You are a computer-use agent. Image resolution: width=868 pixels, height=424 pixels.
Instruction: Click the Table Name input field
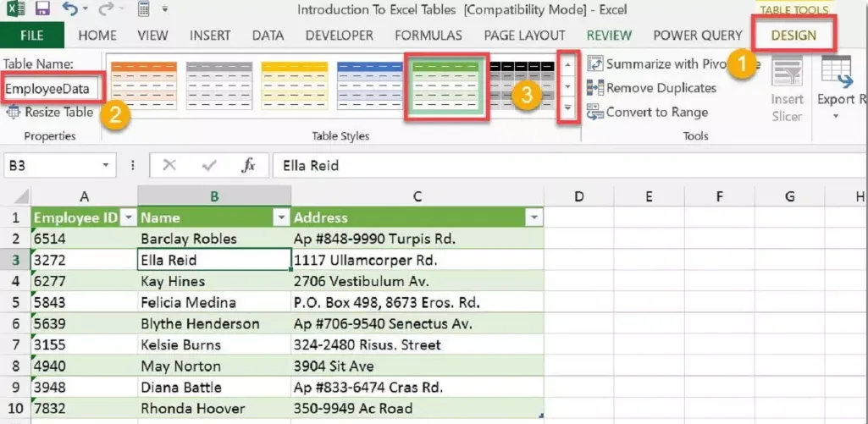pyautogui.click(x=51, y=88)
